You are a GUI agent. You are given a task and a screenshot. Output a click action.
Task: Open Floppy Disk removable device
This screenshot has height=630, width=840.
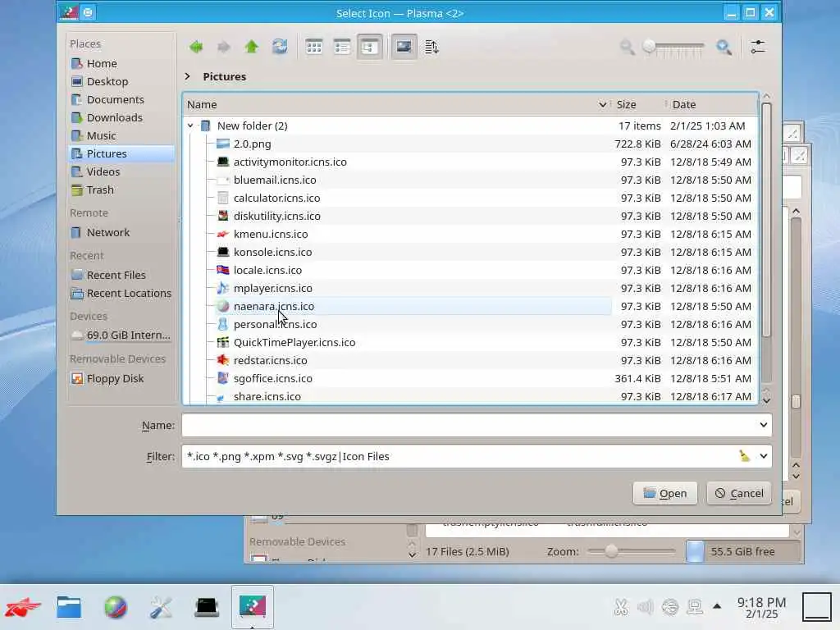pyautogui.click(x=121, y=378)
